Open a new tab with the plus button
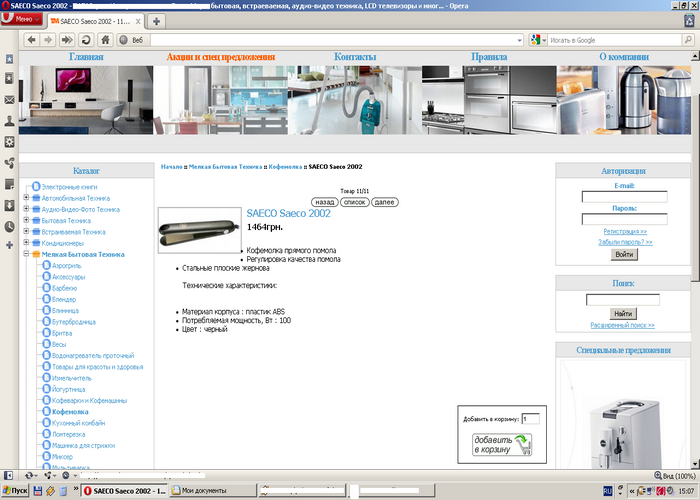The width and height of the screenshot is (700, 500). coord(156,21)
